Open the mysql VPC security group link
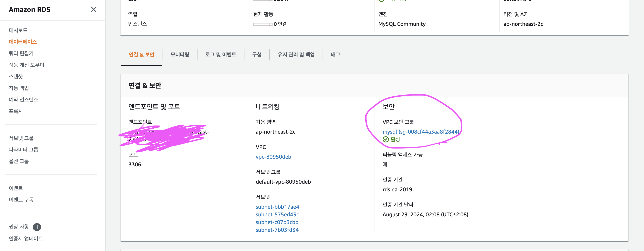Viewport: 644px width, 251px height. pyautogui.click(x=421, y=132)
